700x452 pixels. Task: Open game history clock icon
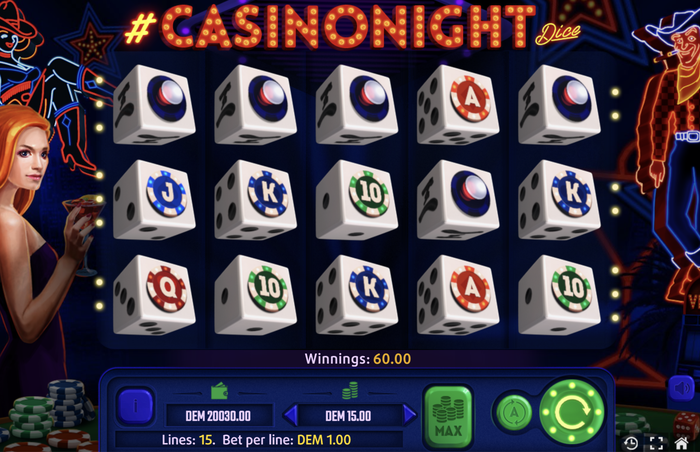(631, 443)
